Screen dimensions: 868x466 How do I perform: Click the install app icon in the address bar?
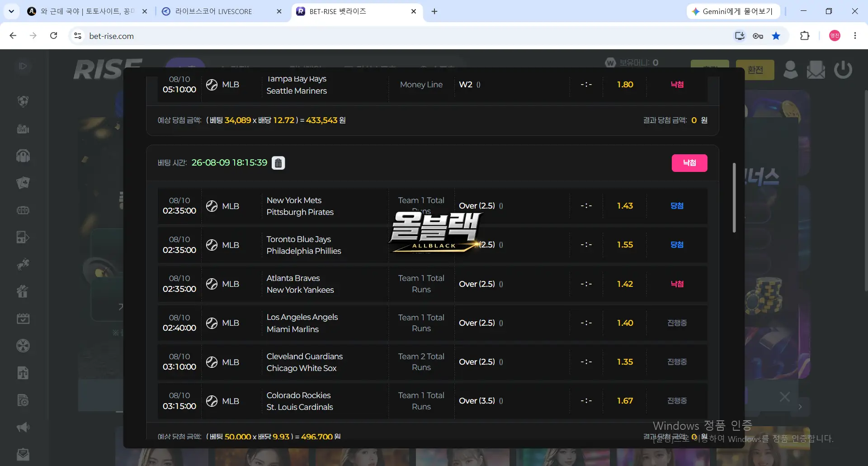point(740,36)
